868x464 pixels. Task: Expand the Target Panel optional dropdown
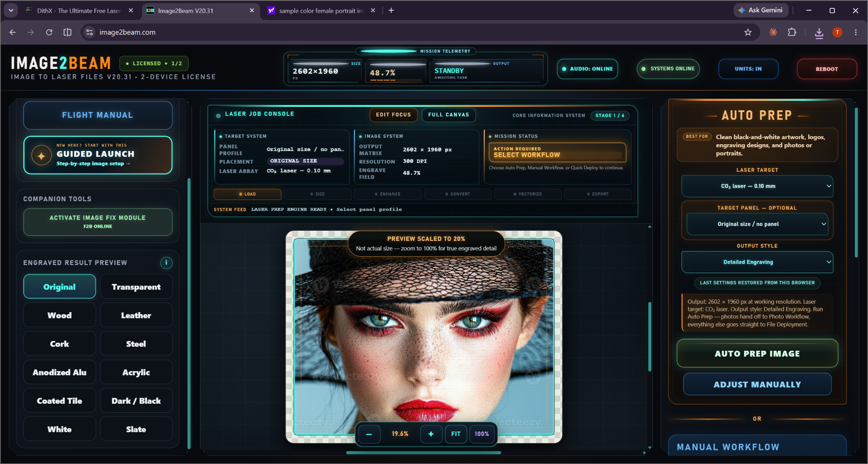(757, 224)
